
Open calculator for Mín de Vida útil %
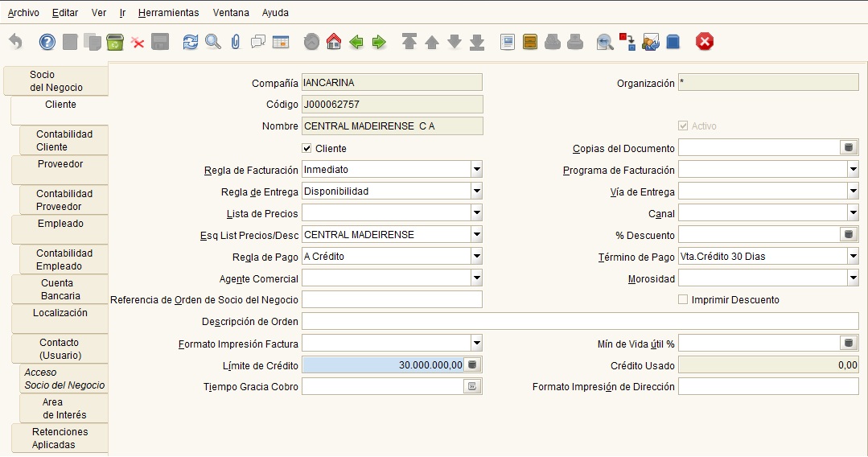(x=849, y=343)
